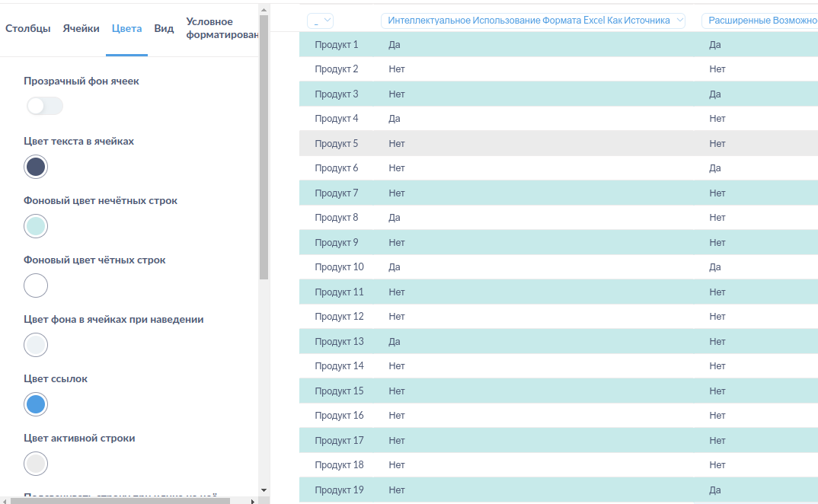
Task: Switch to the Столбцы tab
Action: 28,29
